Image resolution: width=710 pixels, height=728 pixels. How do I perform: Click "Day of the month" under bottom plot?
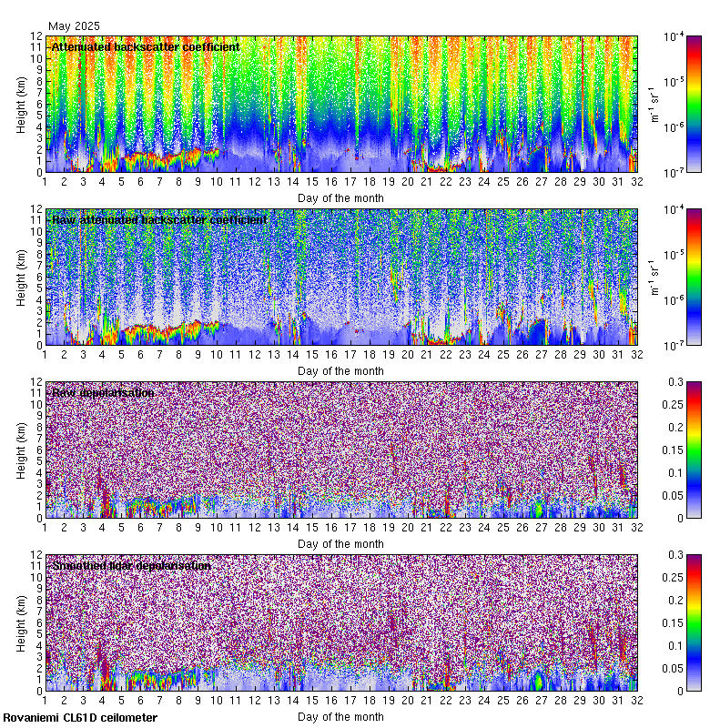(x=340, y=716)
